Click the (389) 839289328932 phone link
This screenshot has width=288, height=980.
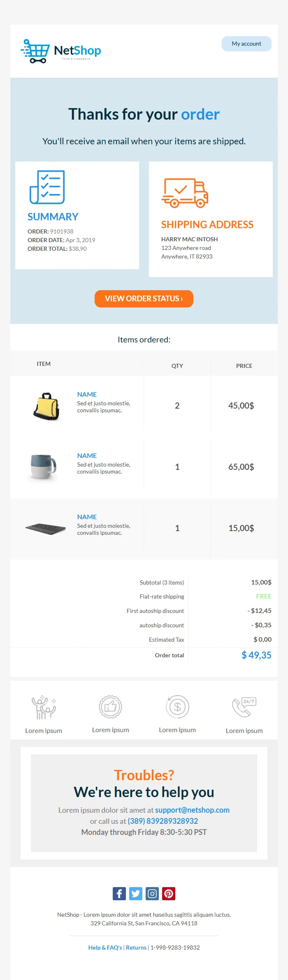click(x=163, y=821)
